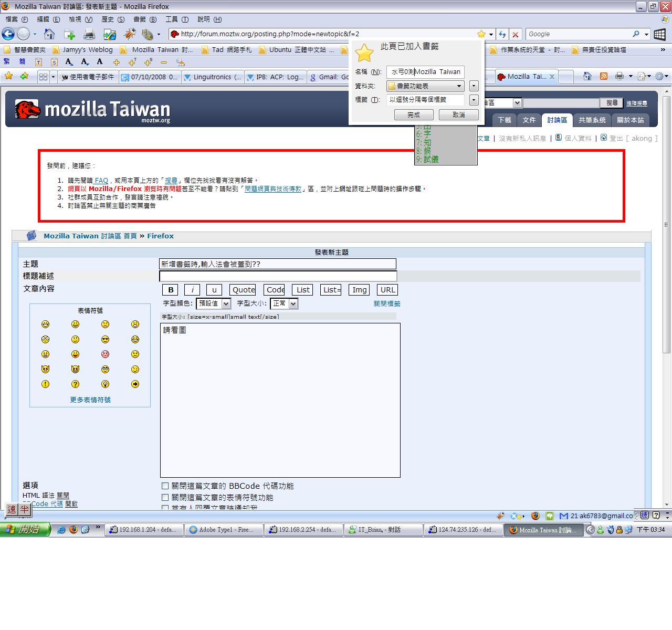This screenshot has width=672, height=630.
Task: Print the page using navigation toolbar printer icon
Action: [x=89, y=35]
